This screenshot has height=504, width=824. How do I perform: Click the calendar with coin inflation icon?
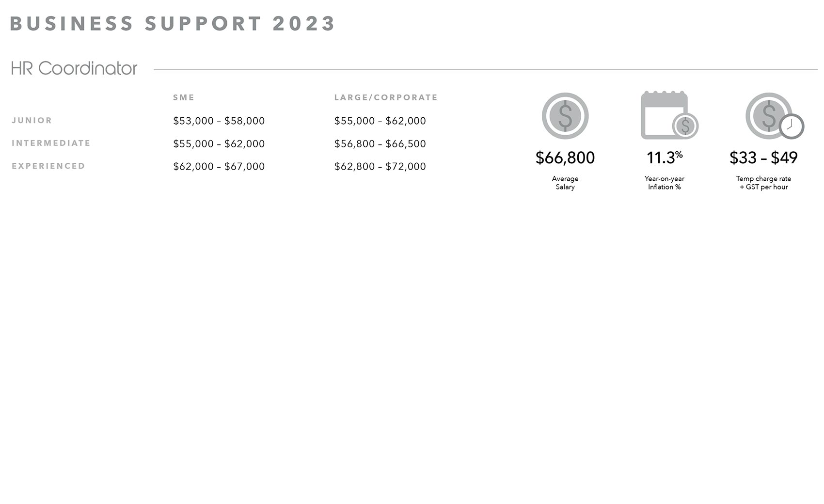click(x=669, y=115)
